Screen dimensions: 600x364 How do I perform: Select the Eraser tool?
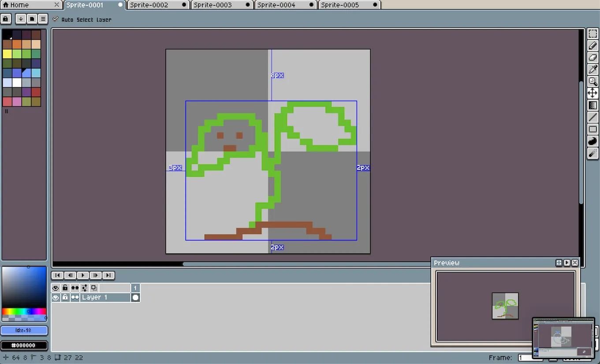pyautogui.click(x=593, y=57)
